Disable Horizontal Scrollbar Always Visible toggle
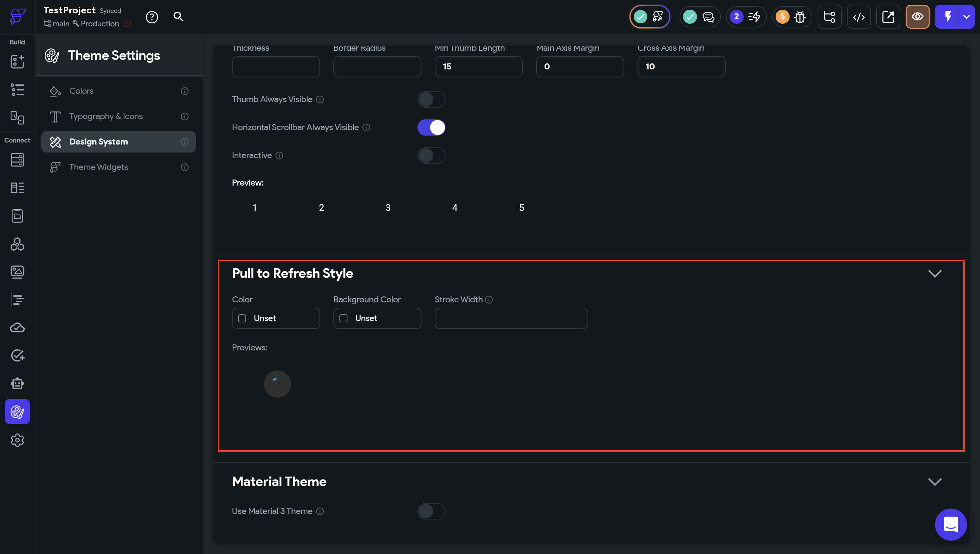This screenshot has width=980, height=554. point(431,127)
